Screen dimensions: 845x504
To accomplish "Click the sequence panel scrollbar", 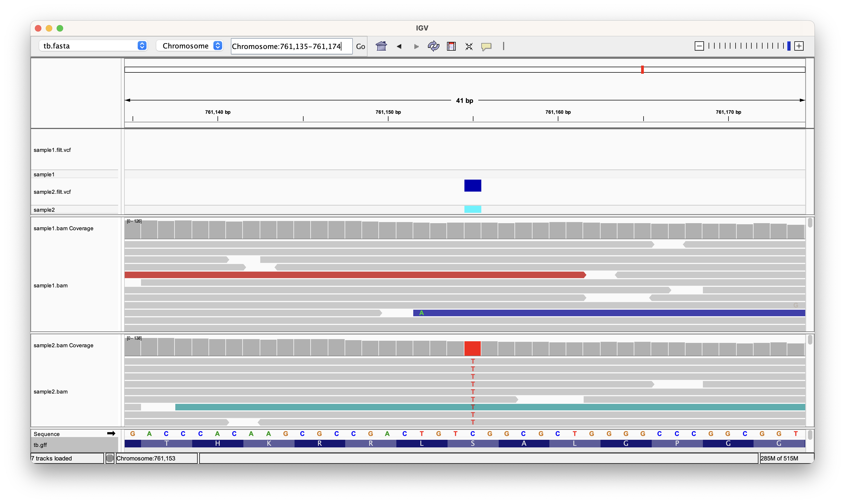I will point(810,435).
